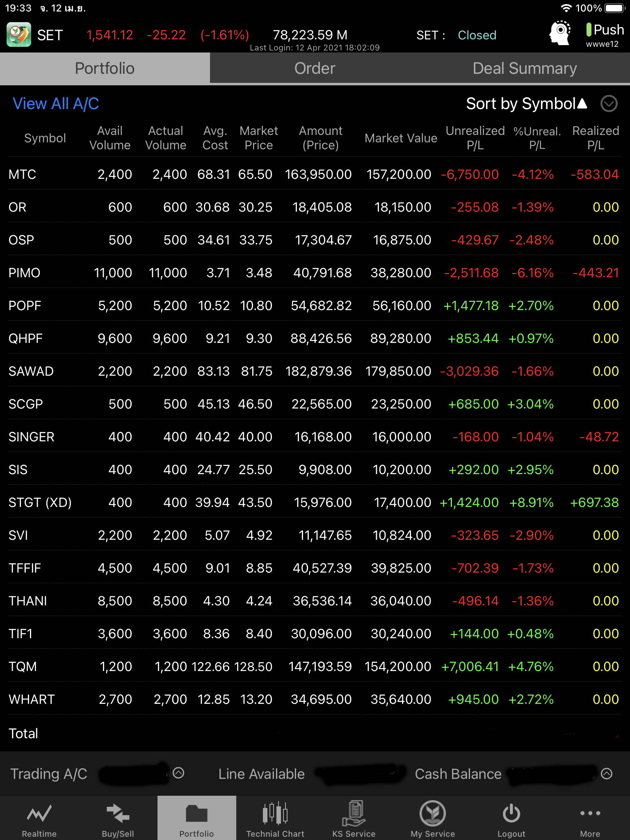Screen dimensions: 630x840
Task: Select the QHPF stock symbol
Action: point(25,338)
